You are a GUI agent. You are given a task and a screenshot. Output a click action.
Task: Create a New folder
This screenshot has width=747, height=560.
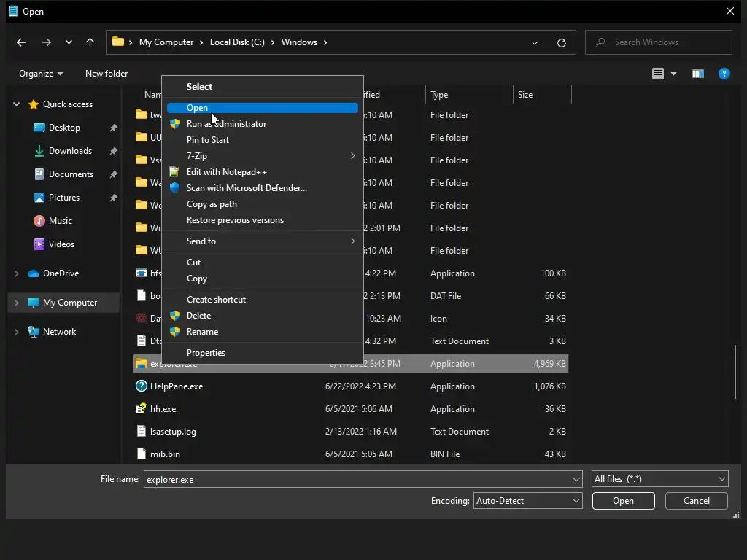tap(107, 74)
